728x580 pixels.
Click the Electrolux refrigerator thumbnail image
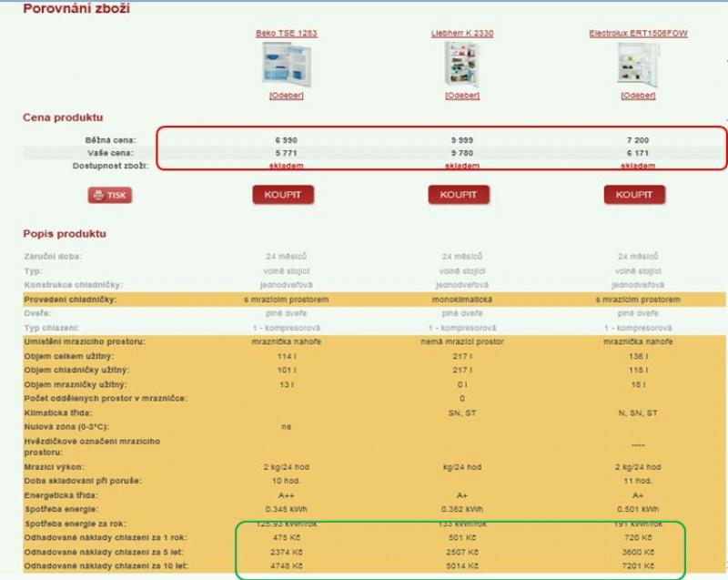pos(639,64)
